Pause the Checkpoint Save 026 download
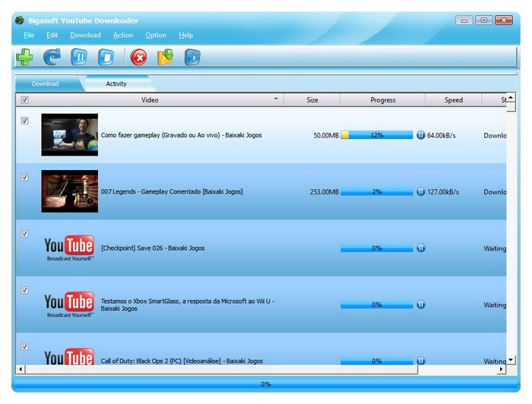 pos(421,248)
